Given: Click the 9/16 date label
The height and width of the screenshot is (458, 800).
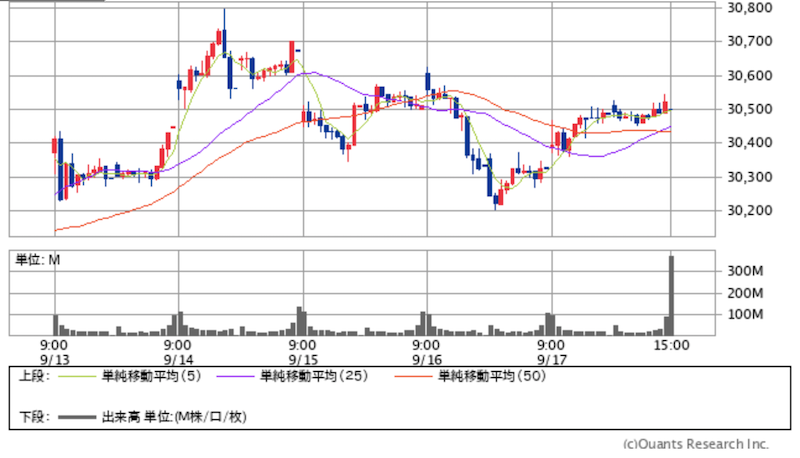Looking at the screenshot, I should point(427,360).
